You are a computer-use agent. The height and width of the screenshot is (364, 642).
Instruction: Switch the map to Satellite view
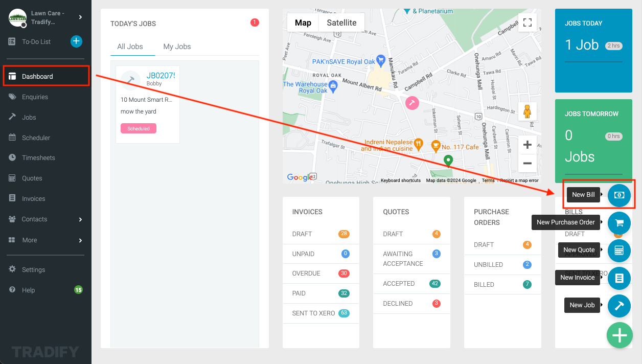tap(341, 22)
